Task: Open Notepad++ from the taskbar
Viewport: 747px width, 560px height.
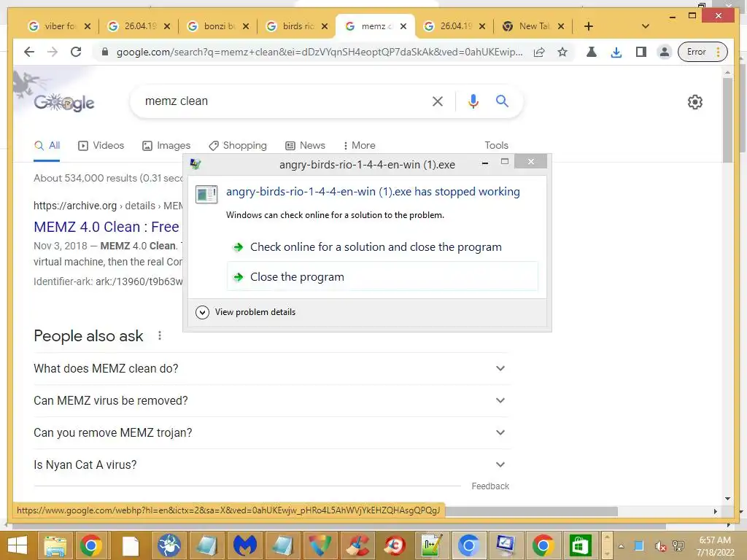Action: 432,545
